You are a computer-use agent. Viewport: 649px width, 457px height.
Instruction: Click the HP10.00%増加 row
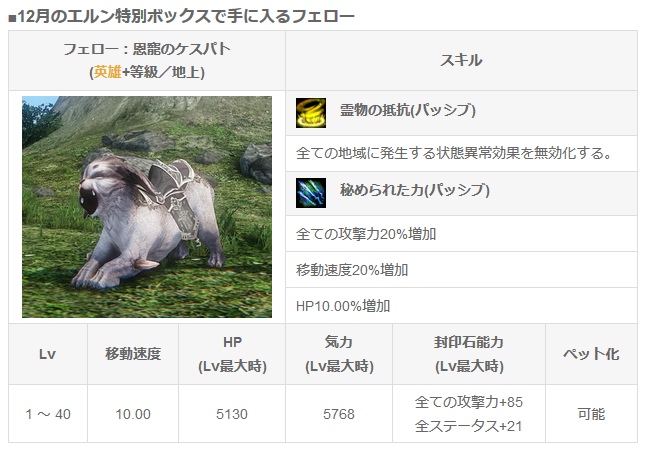pyautogui.click(x=462, y=306)
